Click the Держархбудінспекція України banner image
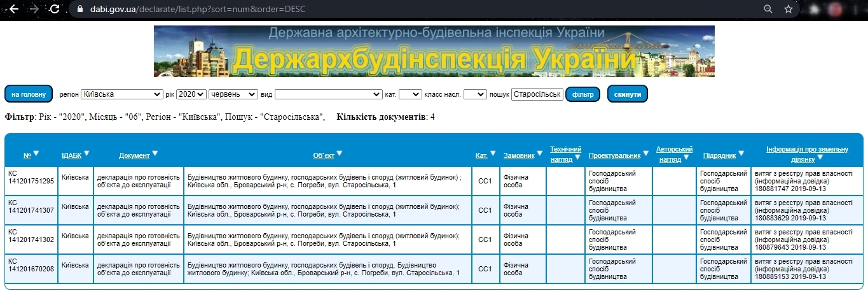This screenshot has height=293, width=868. click(434, 51)
